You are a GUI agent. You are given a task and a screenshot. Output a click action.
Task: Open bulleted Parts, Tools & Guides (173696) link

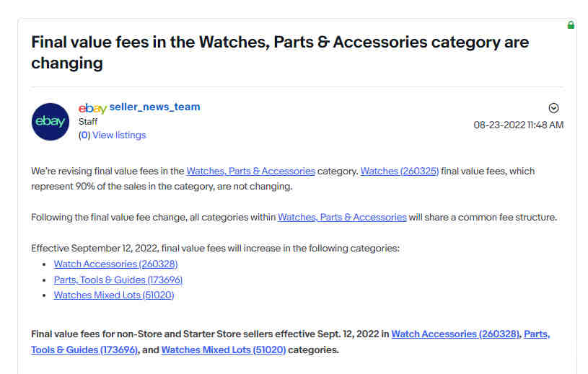[118, 280]
